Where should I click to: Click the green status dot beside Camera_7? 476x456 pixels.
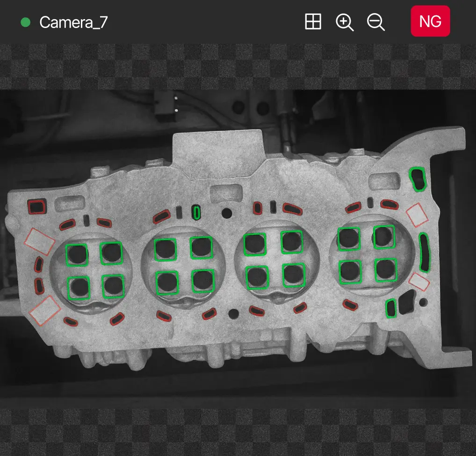click(26, 22)
